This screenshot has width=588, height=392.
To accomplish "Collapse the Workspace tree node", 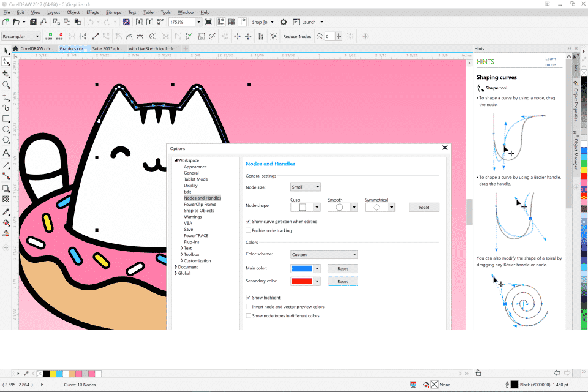I will 176,160.
